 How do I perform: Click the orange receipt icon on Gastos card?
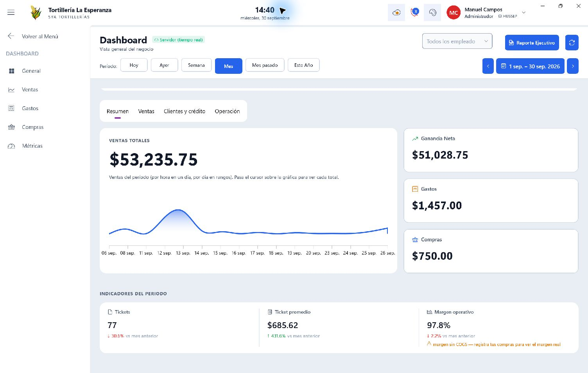[x=415, y=189]
